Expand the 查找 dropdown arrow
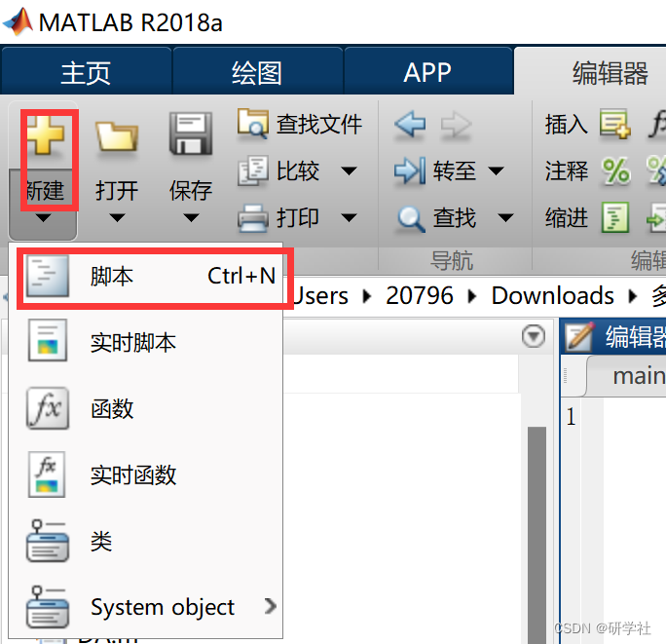Viewport: 666px width, 644px height. click(505, 218)
